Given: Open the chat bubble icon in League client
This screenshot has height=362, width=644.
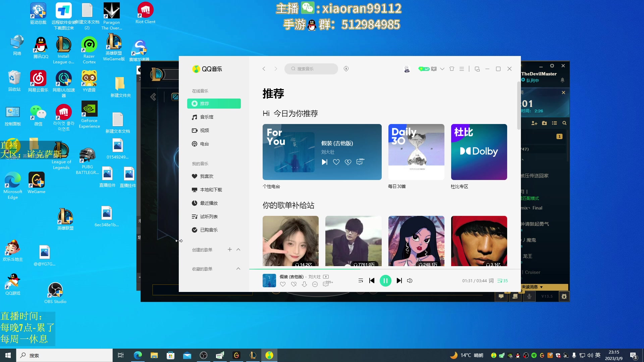Looking at the screenshot, I should [x=501, y=296].
